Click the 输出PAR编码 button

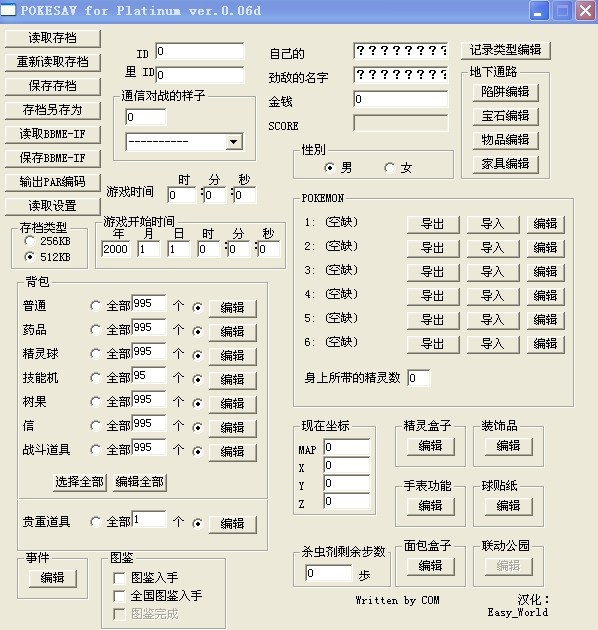point(53,182)
